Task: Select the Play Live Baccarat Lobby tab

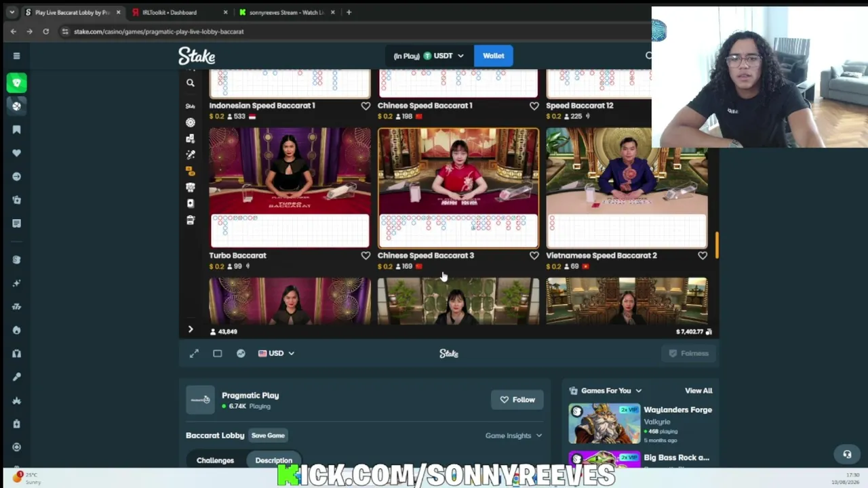Action: pyautogui.click(x=72, y=12)
